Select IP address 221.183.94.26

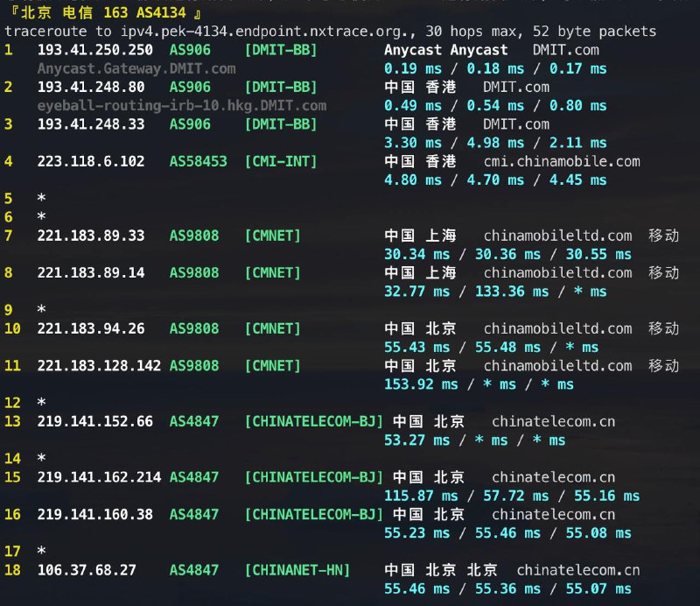91,328
